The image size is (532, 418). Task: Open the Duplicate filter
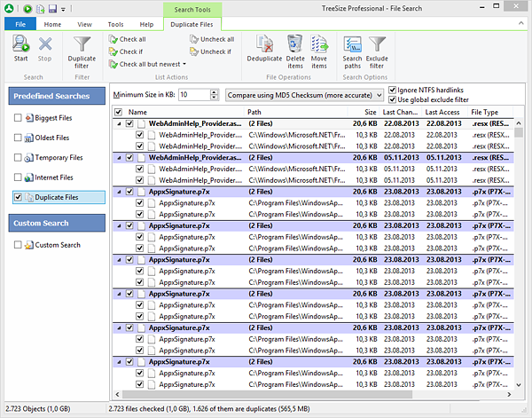pyautogui.click(x=82, y=52)
